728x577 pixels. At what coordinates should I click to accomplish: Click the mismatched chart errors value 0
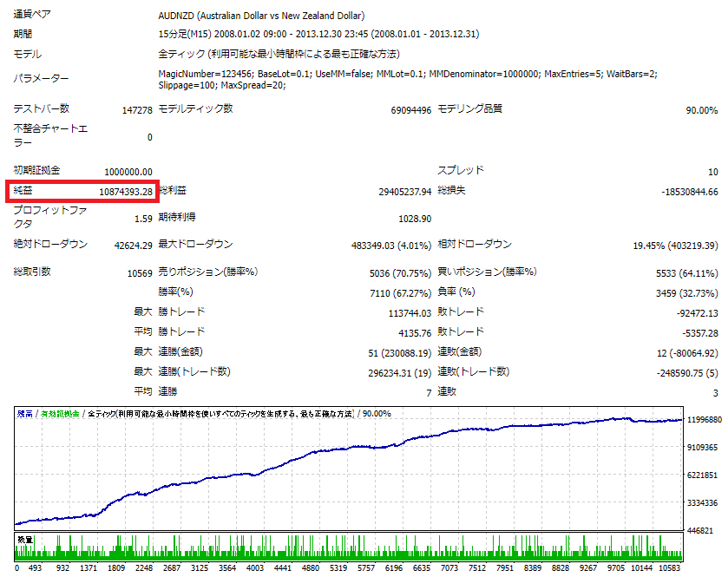pos(150,137)
